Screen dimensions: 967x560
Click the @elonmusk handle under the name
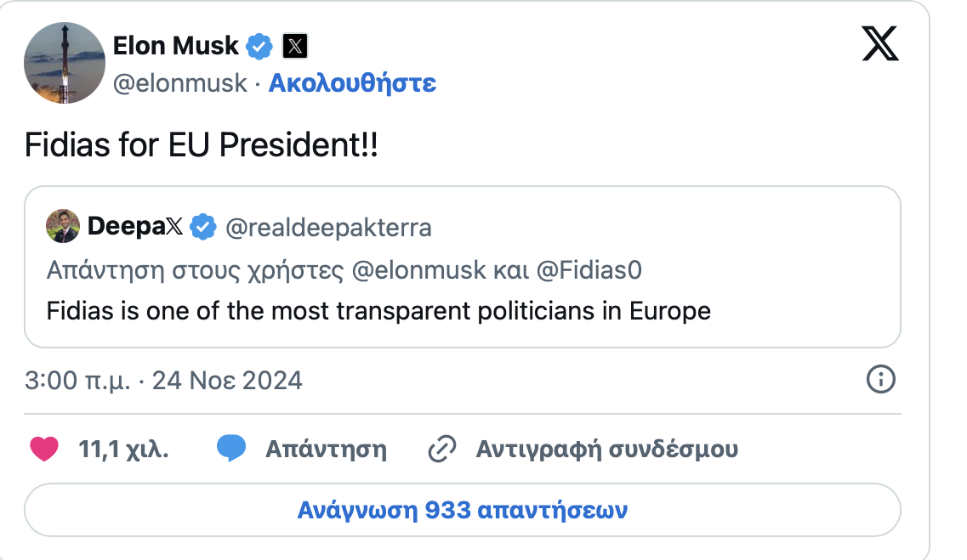pyautogui.click(x=180, y=83)
